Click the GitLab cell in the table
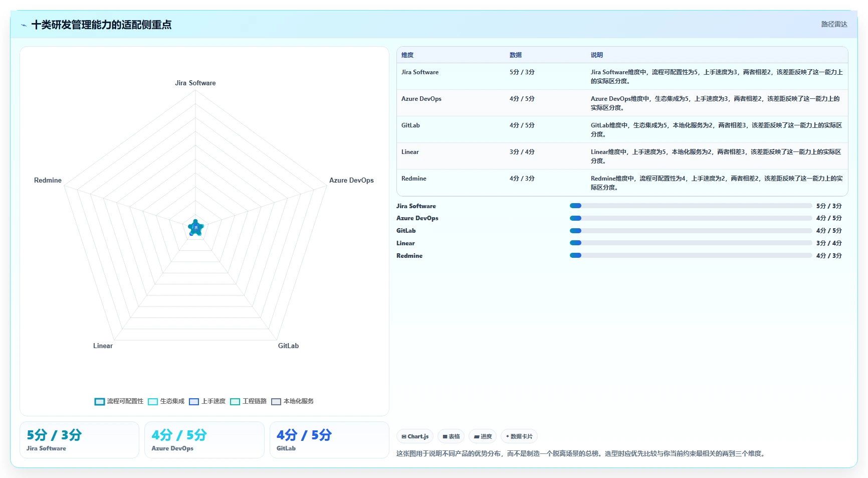 coord(410,125)
